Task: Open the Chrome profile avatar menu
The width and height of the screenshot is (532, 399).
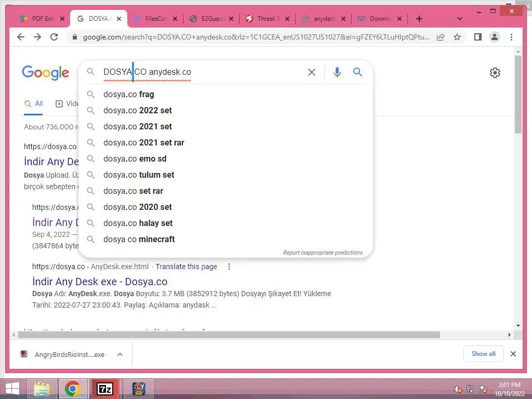Action: coord(495,37)
